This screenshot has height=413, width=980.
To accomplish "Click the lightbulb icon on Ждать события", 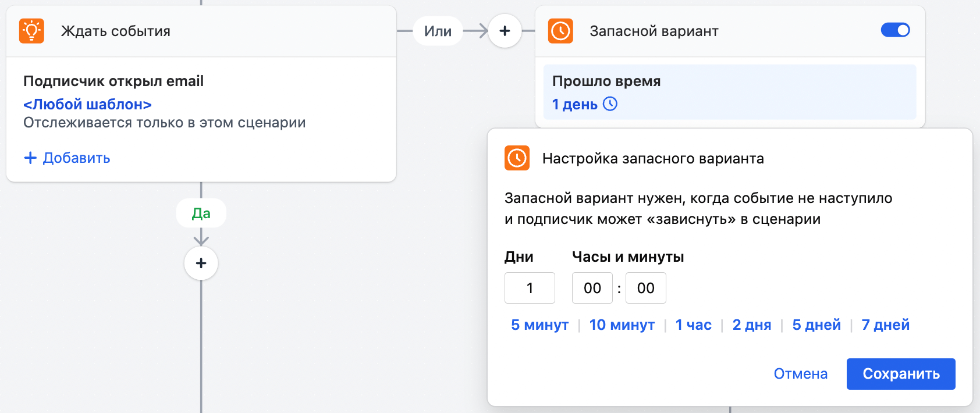I will [x=31, y=31].
